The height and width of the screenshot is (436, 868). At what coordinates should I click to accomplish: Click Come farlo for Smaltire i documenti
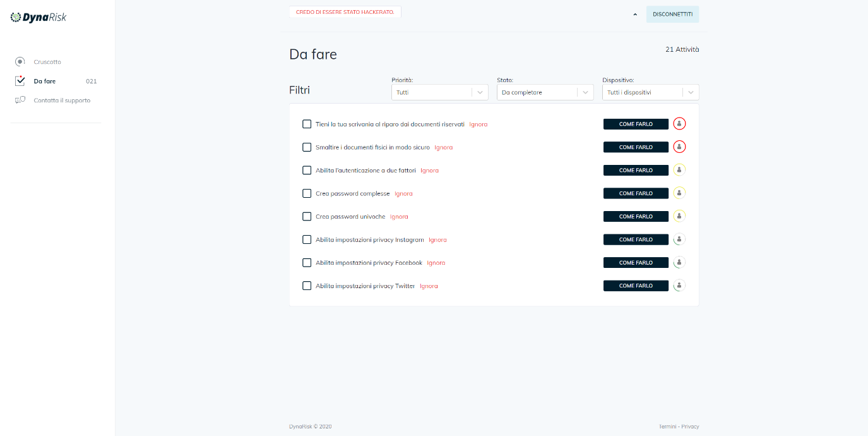coord(636,147)
